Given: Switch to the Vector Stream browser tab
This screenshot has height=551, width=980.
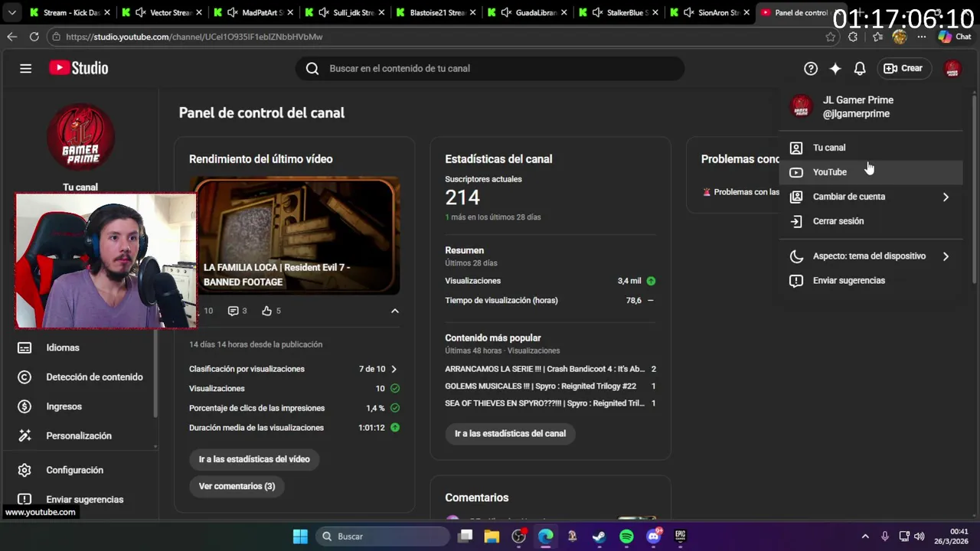Looking at the screenshot, I should [162, 13].
